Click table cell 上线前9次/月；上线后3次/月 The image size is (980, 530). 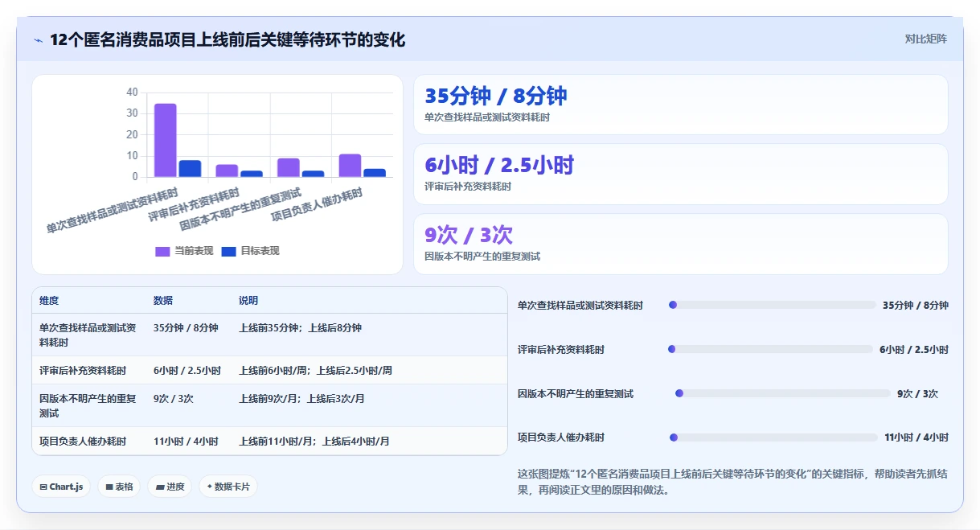(x=301, y=399)
